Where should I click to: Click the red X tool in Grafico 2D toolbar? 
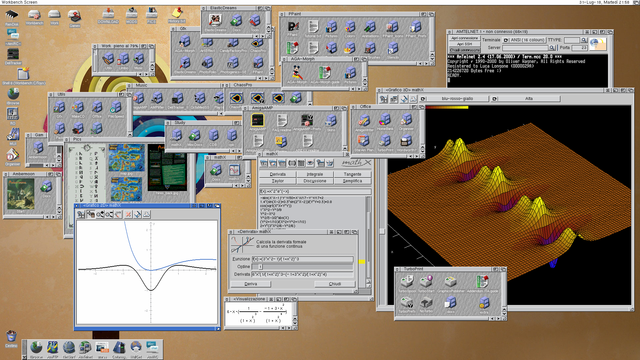pos(128,214)
